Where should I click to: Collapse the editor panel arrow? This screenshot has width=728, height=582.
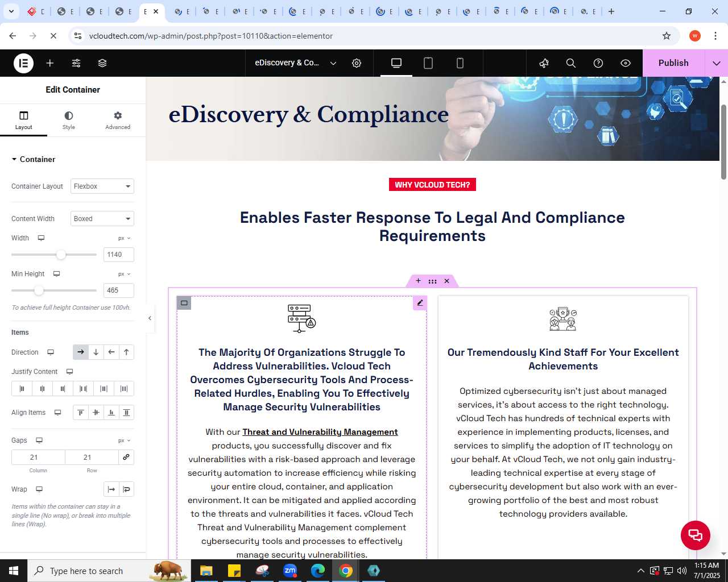150,318
